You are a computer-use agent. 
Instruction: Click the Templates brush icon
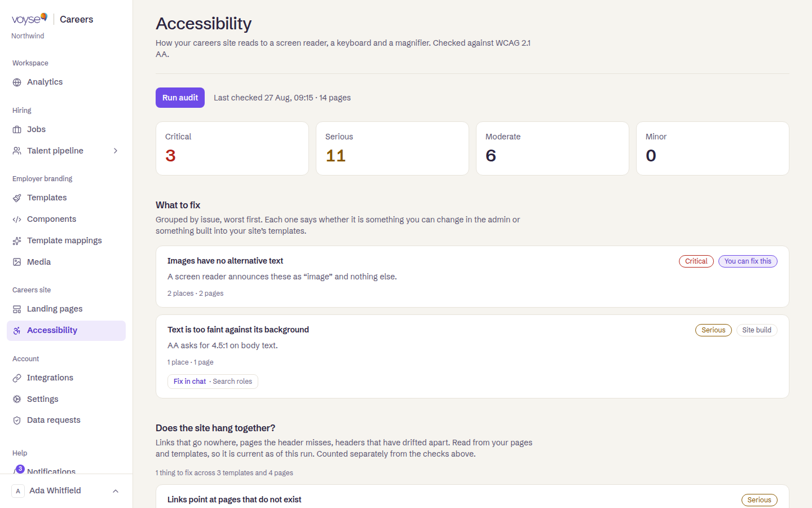tap(17, 198)
